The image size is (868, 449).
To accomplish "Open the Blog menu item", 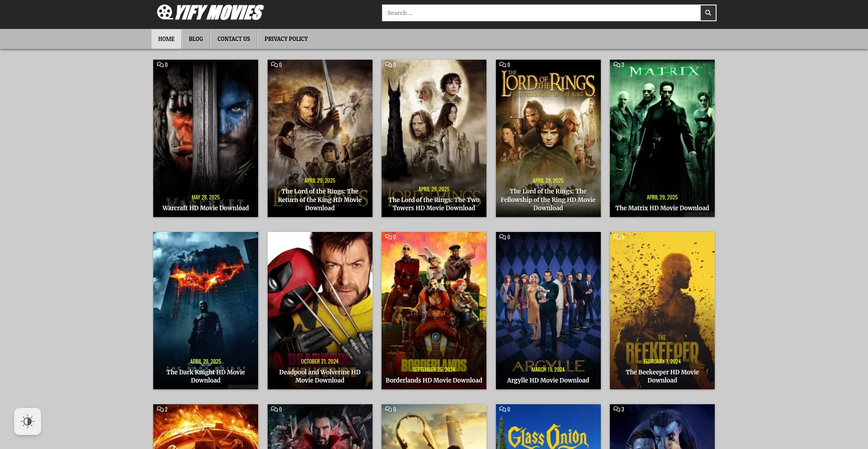I will coord(196,39).
